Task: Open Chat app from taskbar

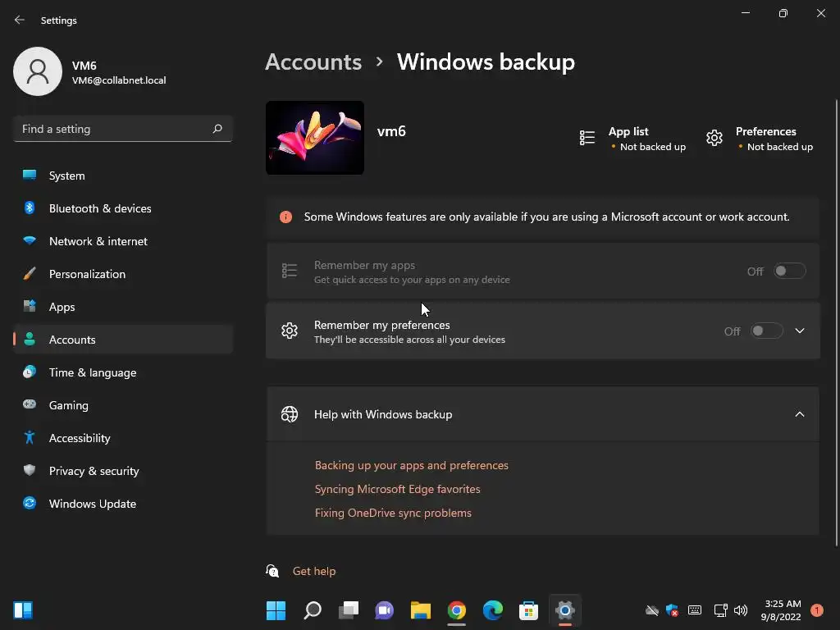Action: click(384, 610)
